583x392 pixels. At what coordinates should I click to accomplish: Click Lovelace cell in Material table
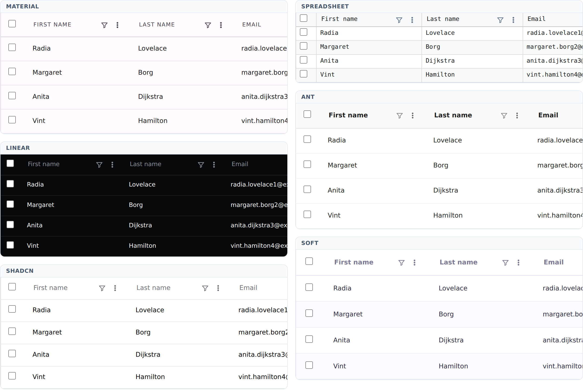tap(152, 48)
